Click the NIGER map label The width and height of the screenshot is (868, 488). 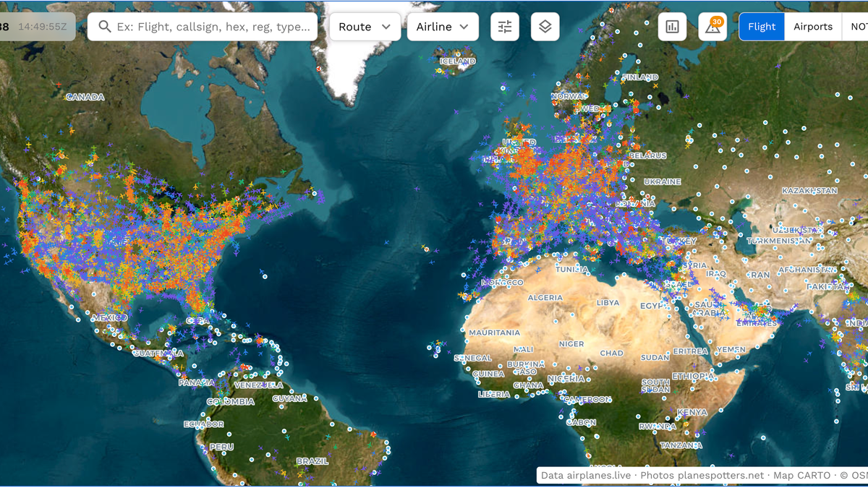point(571,344)
